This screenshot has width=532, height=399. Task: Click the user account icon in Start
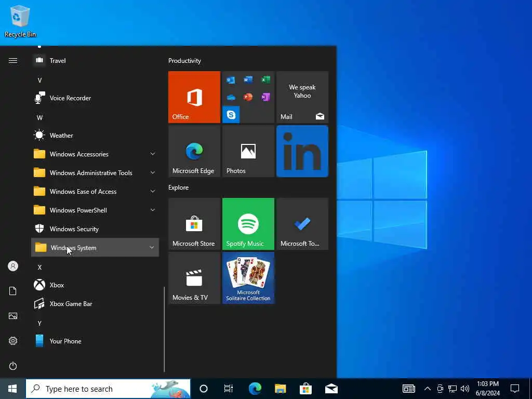[x=13, y=266]
